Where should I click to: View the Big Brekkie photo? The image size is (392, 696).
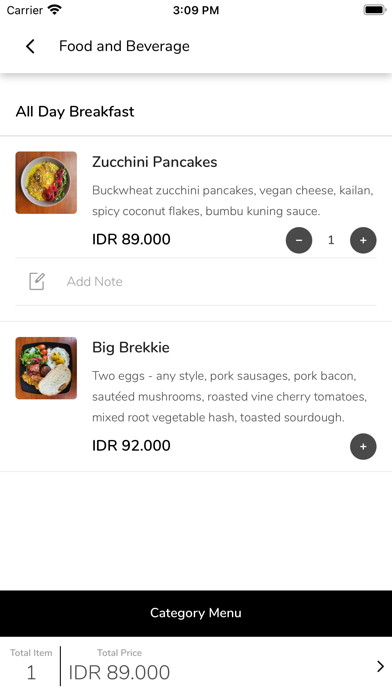[x=46, y=368]
